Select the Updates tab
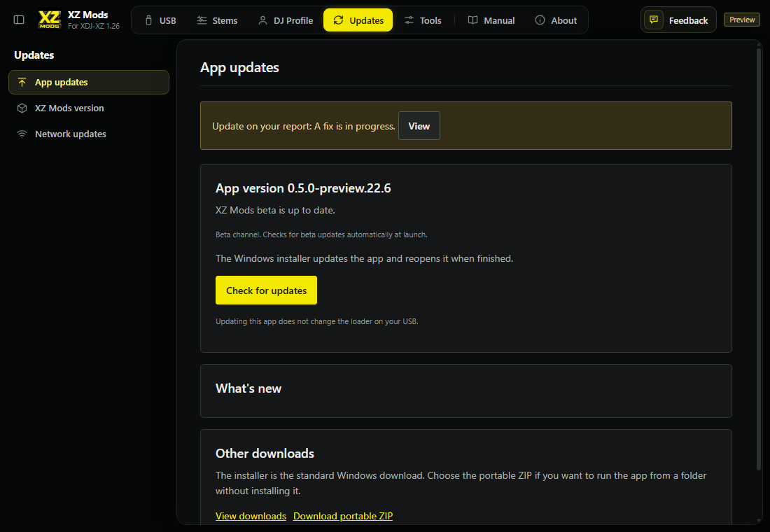770x532 pixels. [358, 20]
